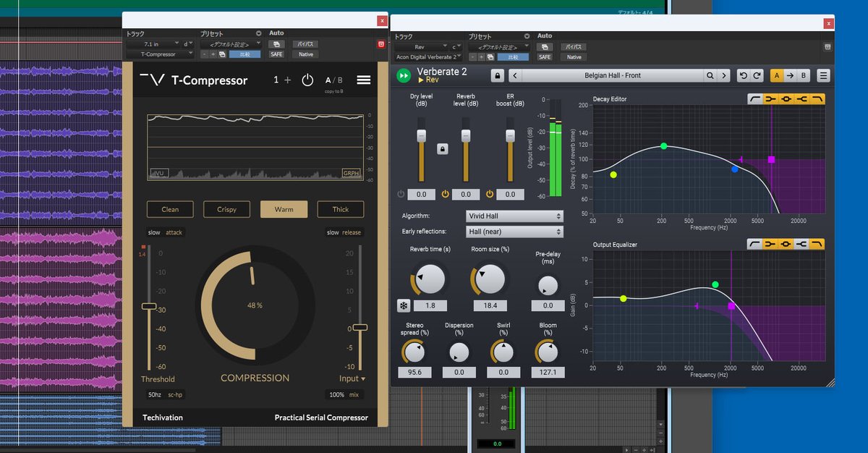This screenshot has width=868, height=453.
Task: Toggle the Decay Editor high-cut band icon
Action: pos(817,99)
